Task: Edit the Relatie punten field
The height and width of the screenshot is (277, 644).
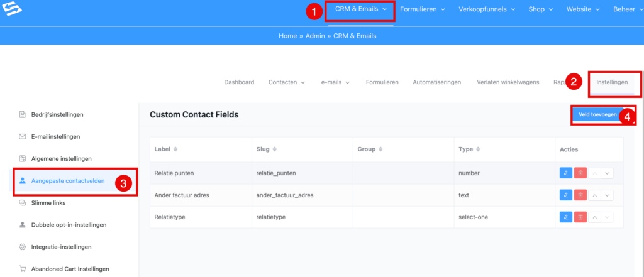Action: pyautogui.click(x=566, y=173)
